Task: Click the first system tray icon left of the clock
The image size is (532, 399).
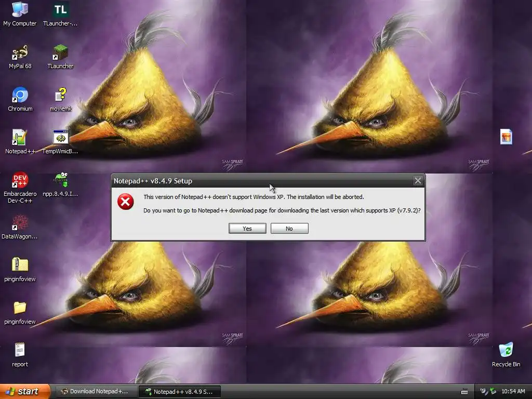Action: point(484,392)
